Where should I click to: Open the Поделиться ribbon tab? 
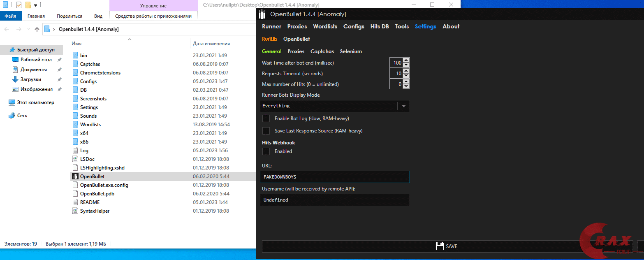tap(69, 16)
